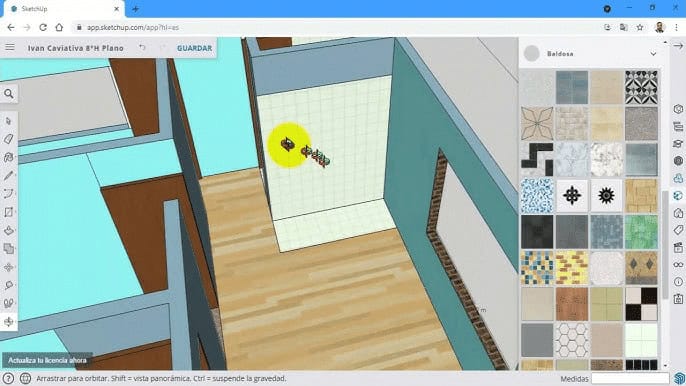Open the Styles house panel
The image size is (686, 386).
[678, 213]
